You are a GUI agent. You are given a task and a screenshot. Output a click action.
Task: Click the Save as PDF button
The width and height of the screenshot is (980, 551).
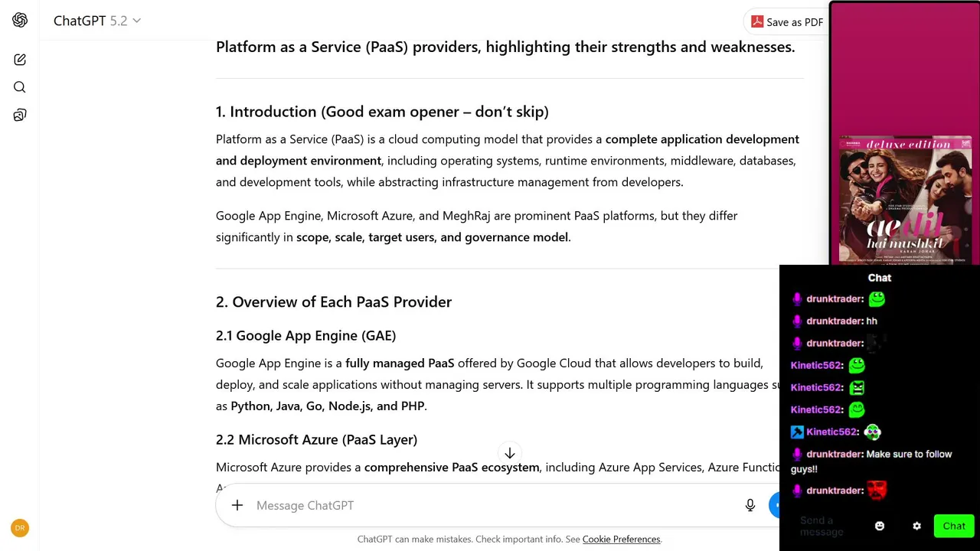click(787, 22)
